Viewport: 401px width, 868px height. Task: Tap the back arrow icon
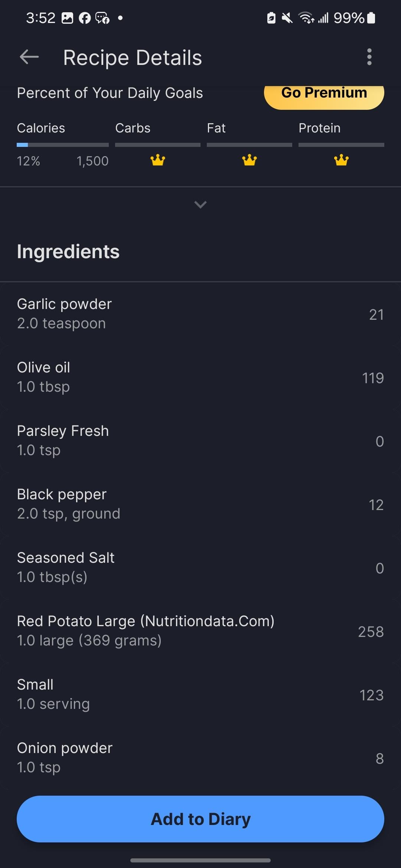click(29, 57)
